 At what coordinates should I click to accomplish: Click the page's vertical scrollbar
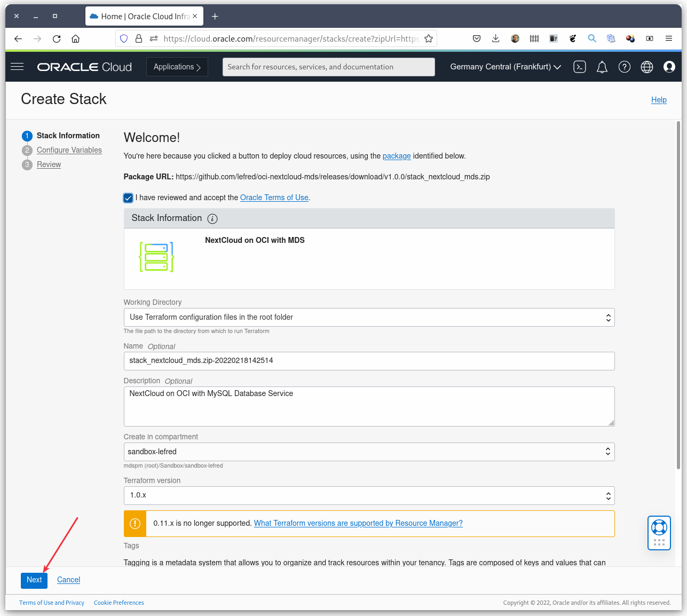click(x=678, y=294)
